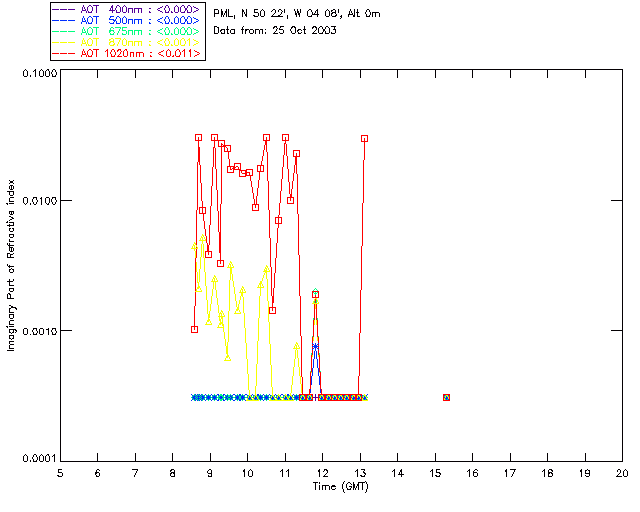Click the isolated red square marker near 15.3 GMT
Image resolution: width=640 pixels, height=512 pixels.
447,397
